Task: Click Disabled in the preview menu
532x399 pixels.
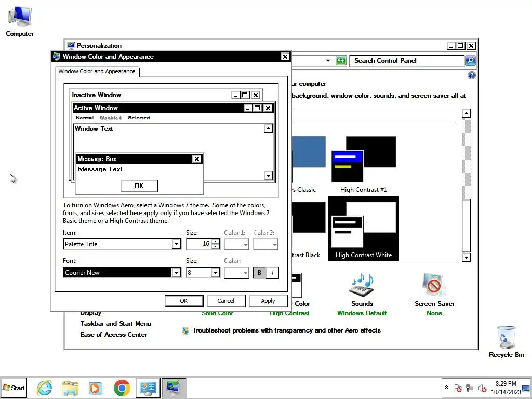Action: point(111,118)
